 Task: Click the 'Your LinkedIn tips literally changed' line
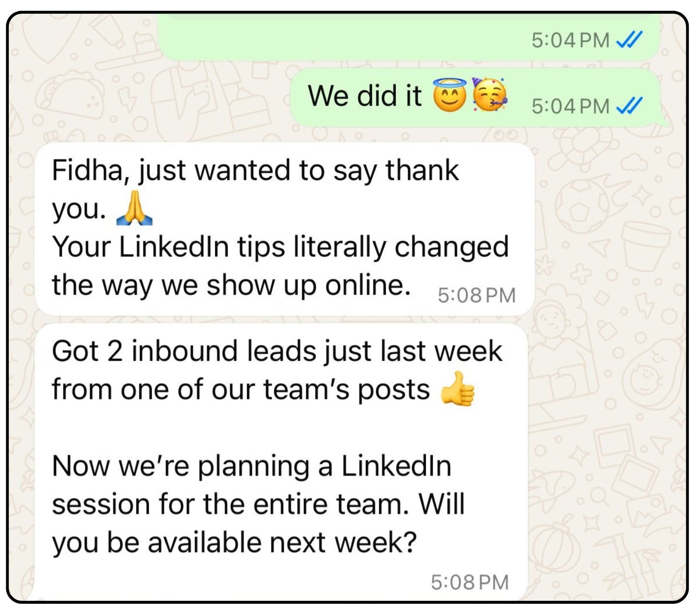[x=280, y=247]
